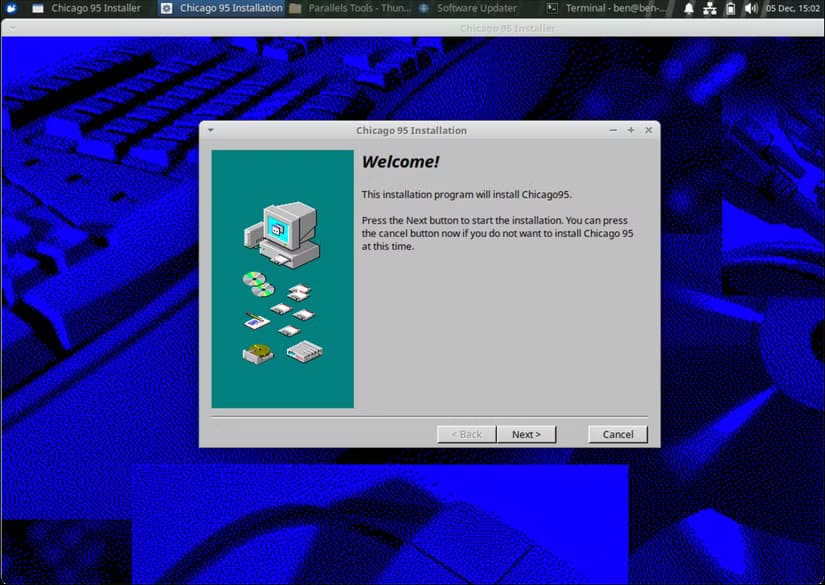
Task: Click the computer illustration in the dialog
Action: (x=282, y=235)
